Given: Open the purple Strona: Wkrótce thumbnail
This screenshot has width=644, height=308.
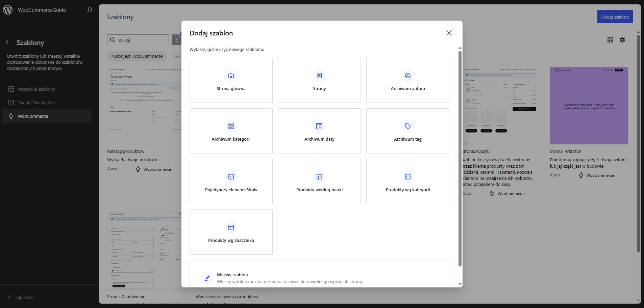Looking at the screenshot, I should pos(589,106).
